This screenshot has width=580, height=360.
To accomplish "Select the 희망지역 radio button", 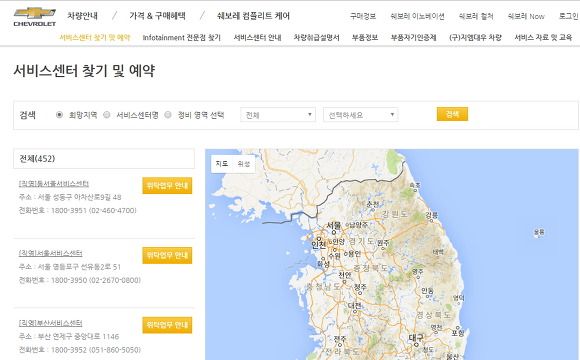I will (59, 115).
